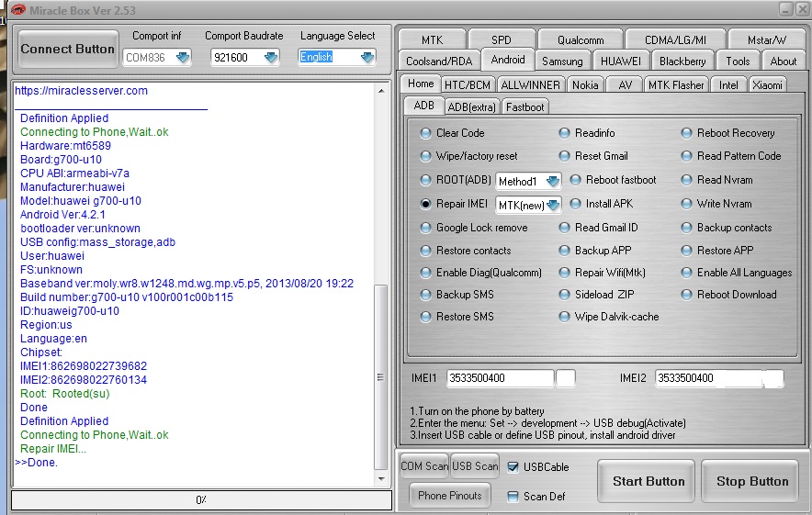Click log line "Model:huawei g700-u10"
The width and height of the screenshot is (812, 515).
click(x=81, y=201)
